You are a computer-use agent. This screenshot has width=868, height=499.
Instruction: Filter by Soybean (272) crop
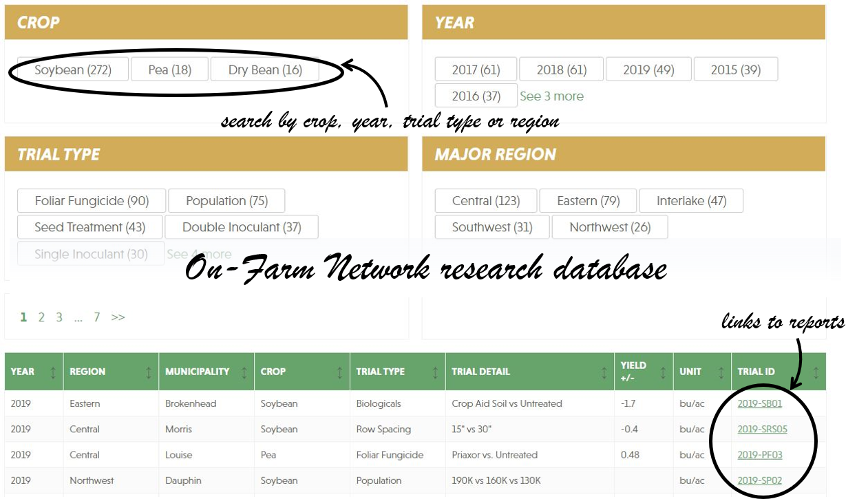pos(73,70)
